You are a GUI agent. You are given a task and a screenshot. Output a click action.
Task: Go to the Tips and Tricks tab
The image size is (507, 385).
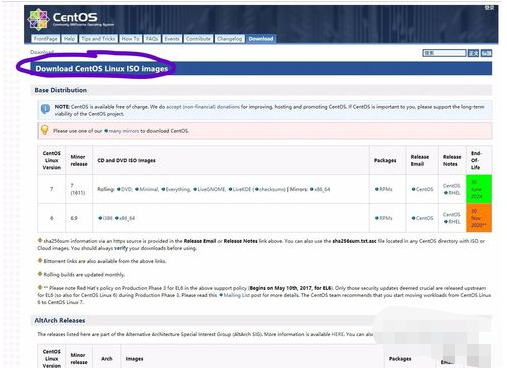(x=98, y=39)
